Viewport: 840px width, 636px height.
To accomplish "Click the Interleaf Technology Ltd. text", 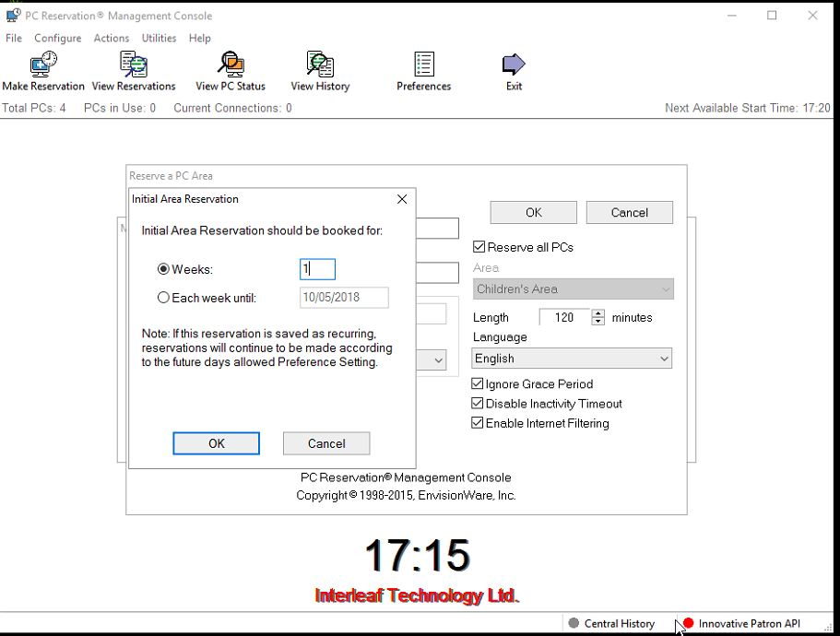I will coord(418,595).
